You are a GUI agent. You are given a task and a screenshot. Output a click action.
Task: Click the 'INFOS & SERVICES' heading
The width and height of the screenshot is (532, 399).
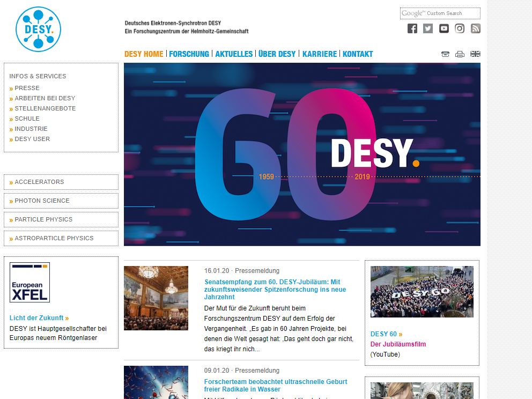click(38, 76)
